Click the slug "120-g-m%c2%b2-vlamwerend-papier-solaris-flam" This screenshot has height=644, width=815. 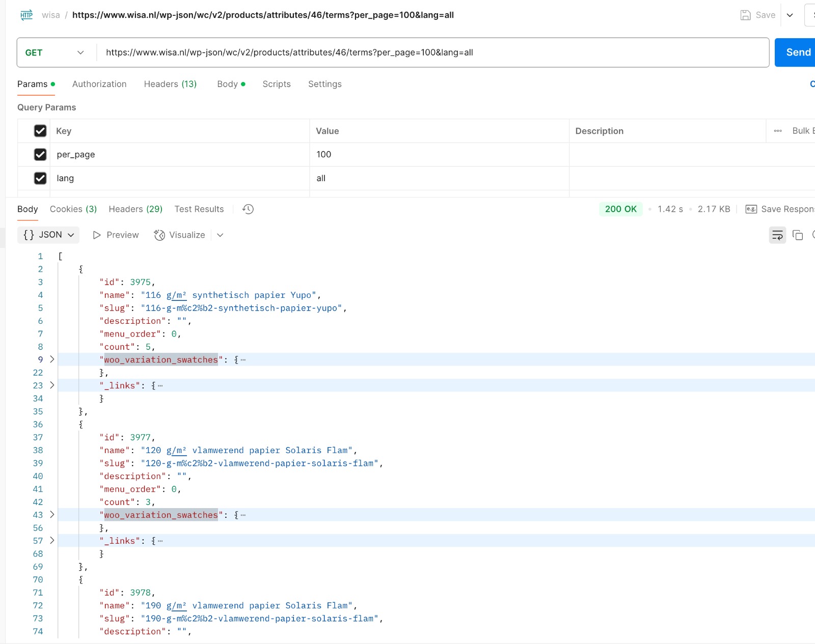tap(259, 463)
